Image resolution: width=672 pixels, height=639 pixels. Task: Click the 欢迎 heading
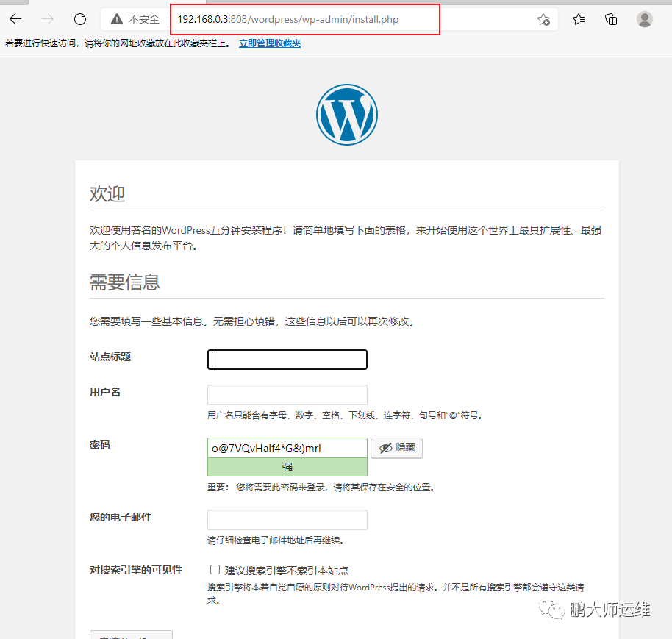click(x=107, y=193)
